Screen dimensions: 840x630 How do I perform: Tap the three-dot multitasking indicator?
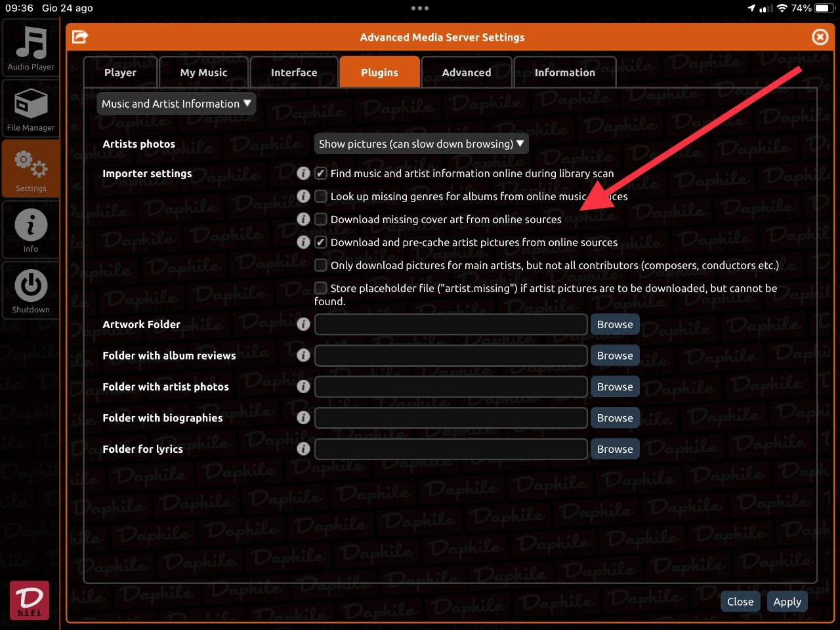click(x=420, y=8)
